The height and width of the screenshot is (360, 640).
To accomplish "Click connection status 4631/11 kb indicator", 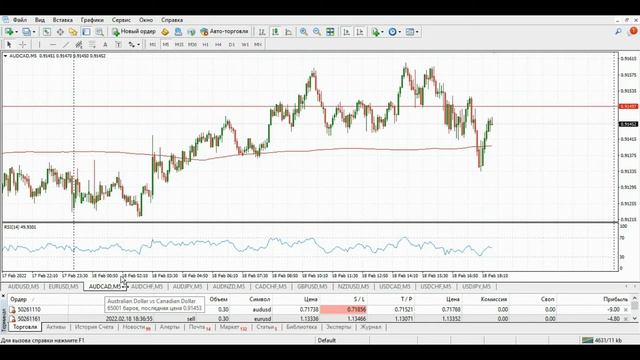I will tap(602, 340).
